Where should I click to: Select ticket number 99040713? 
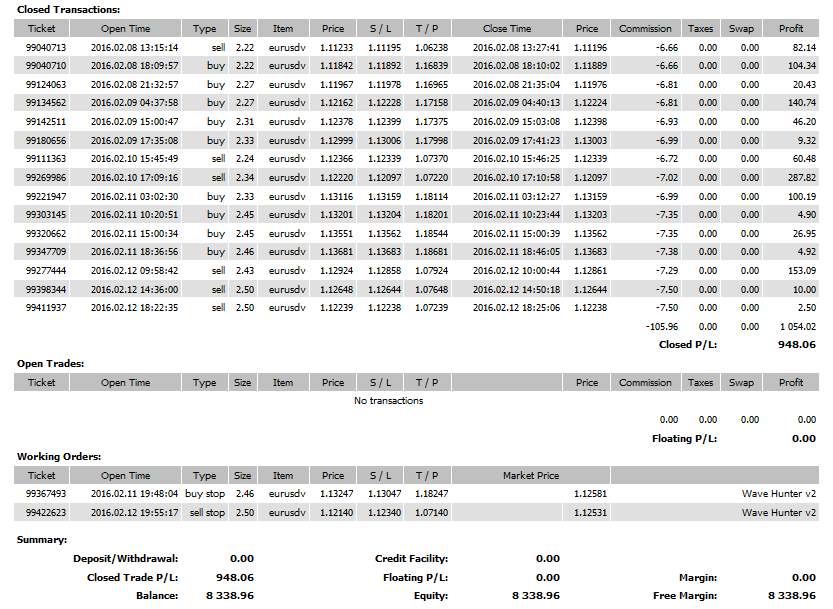46,47
